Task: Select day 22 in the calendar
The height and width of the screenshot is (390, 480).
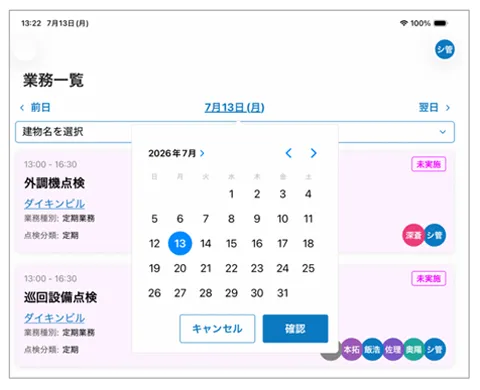Action: click(x=231, y=268)
